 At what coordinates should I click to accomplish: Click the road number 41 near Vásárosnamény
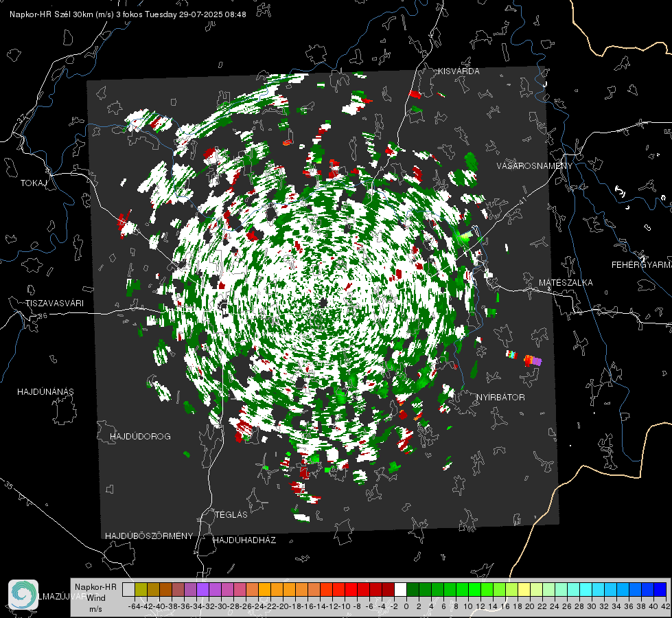522,201
